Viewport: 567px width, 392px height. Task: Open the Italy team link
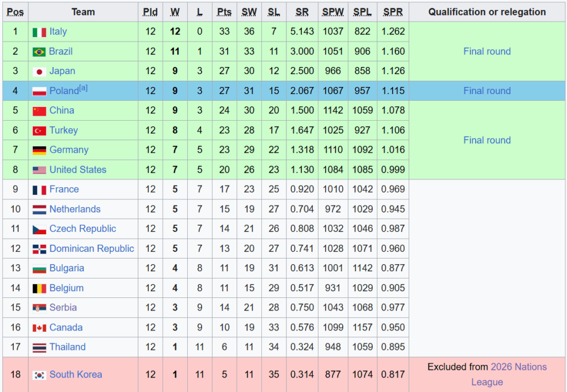pyautogui.click(x=58, y=32)
